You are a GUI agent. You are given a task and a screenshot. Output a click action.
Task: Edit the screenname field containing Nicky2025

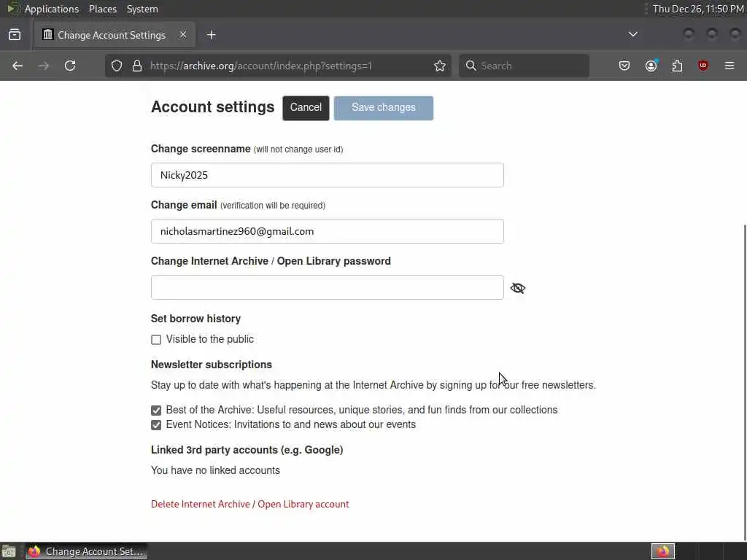[x=328, y=175]
